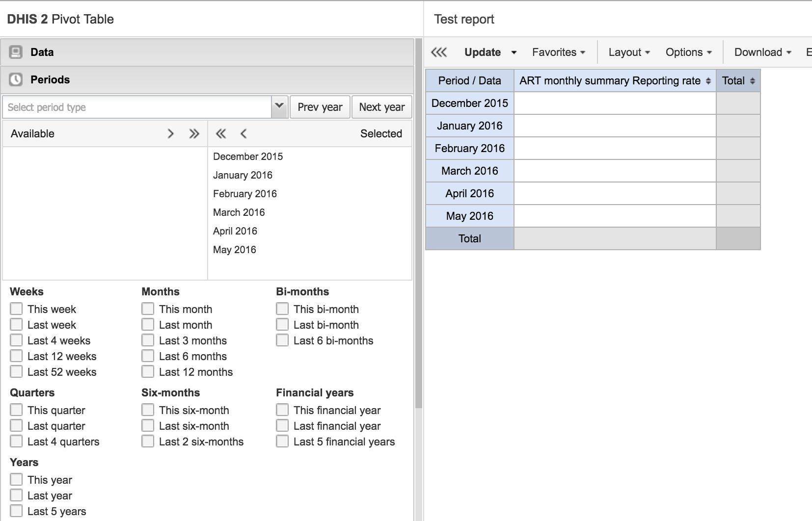Tick the Last 5 financial years checkbox

coord(282,442)
